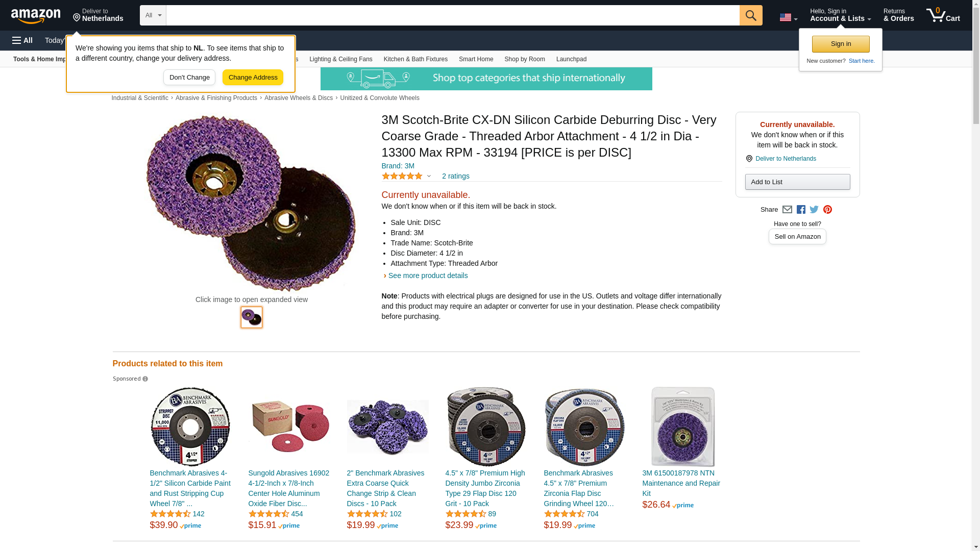
Task: Expand See more product details
Action: 428,275
